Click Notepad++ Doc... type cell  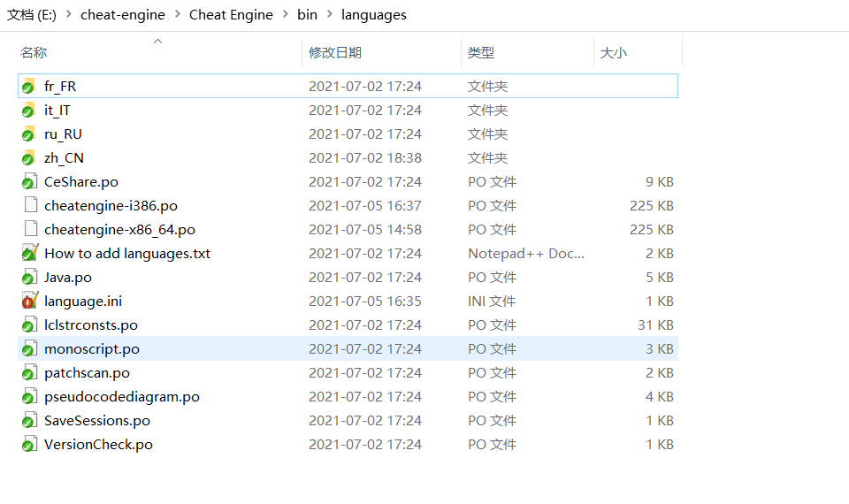[526, 253]
